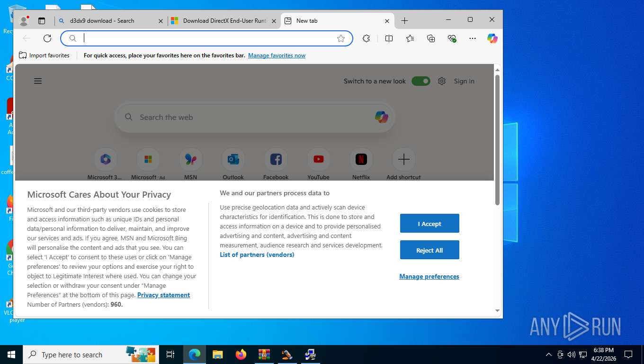Click scrollbar down arrow

pos(497,311)
